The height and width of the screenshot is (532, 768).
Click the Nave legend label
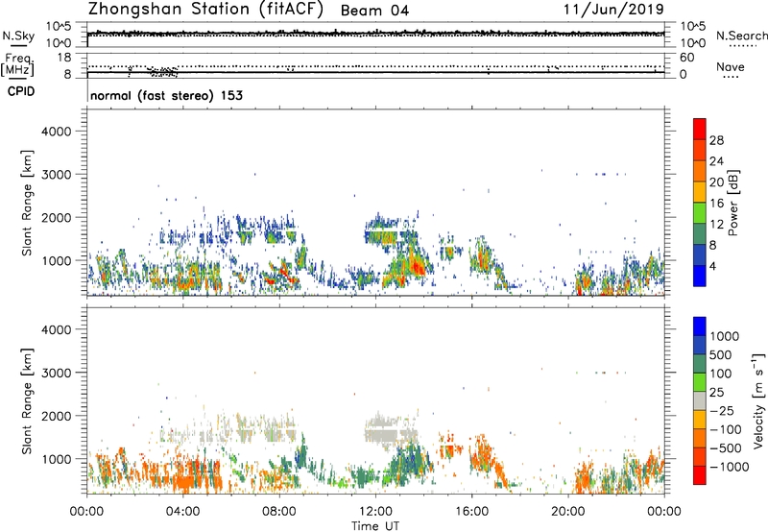(x=731, y=66)
